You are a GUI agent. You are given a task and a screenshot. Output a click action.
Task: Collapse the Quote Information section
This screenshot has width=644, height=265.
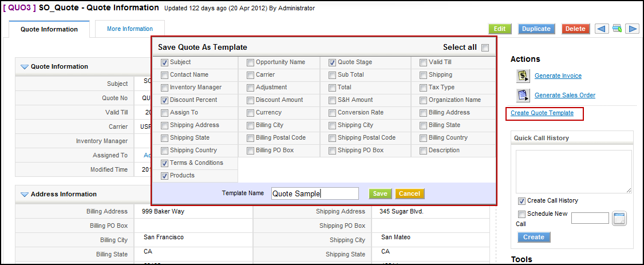tap(24, 67)
